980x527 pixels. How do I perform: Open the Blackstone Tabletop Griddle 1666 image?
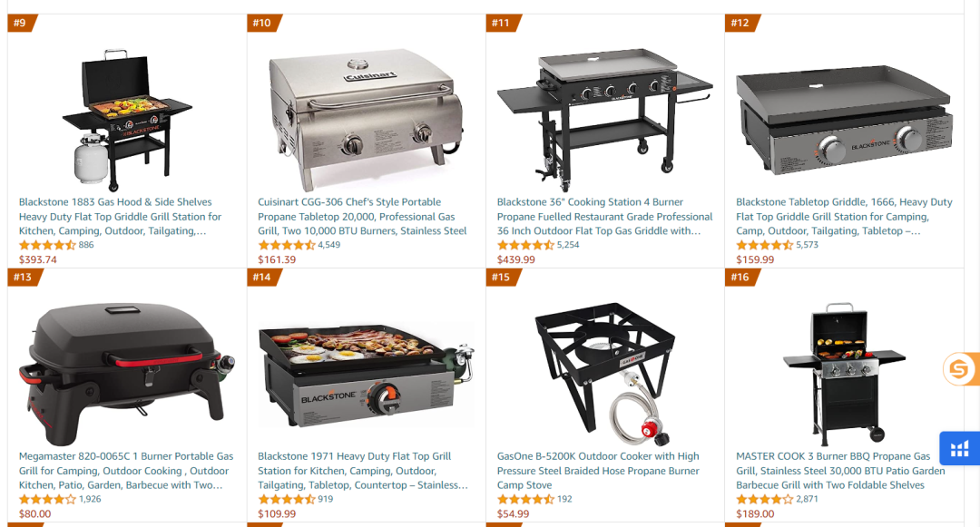[x=845, y=120]
